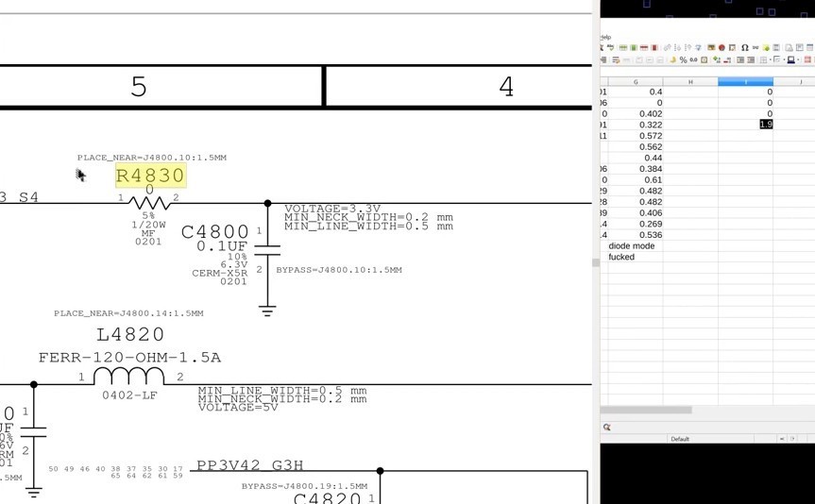Insert image using the picture icon
815x504 pixels.
coord(711,48)
